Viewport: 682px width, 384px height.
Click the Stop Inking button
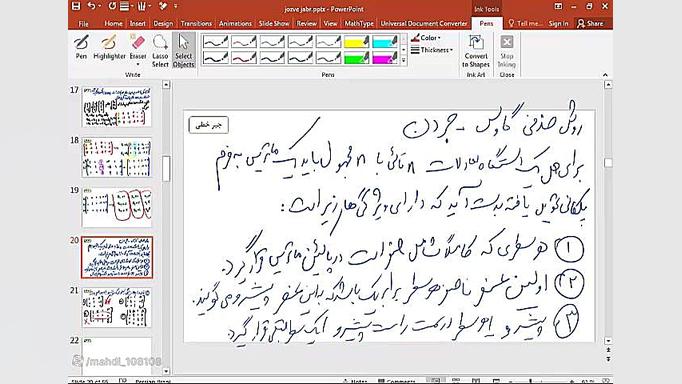tap(507, 51)
